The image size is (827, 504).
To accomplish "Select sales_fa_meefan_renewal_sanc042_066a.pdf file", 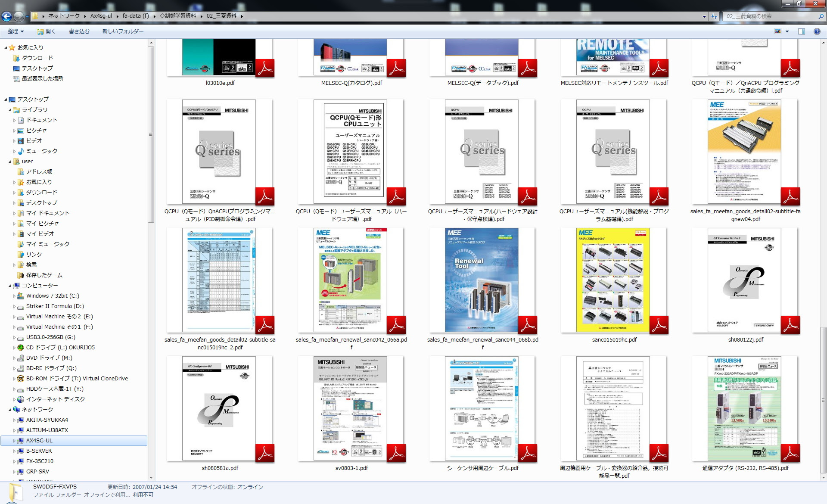I will click(x=351, y=289).
